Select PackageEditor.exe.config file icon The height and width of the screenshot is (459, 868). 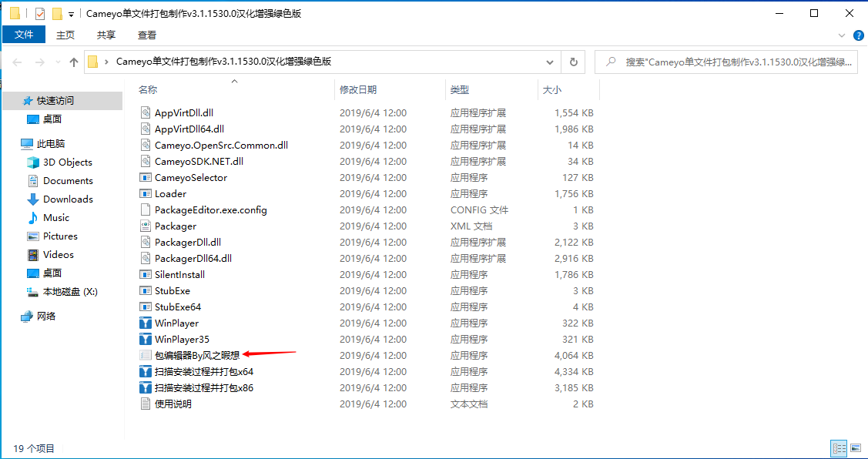(146, 209)
